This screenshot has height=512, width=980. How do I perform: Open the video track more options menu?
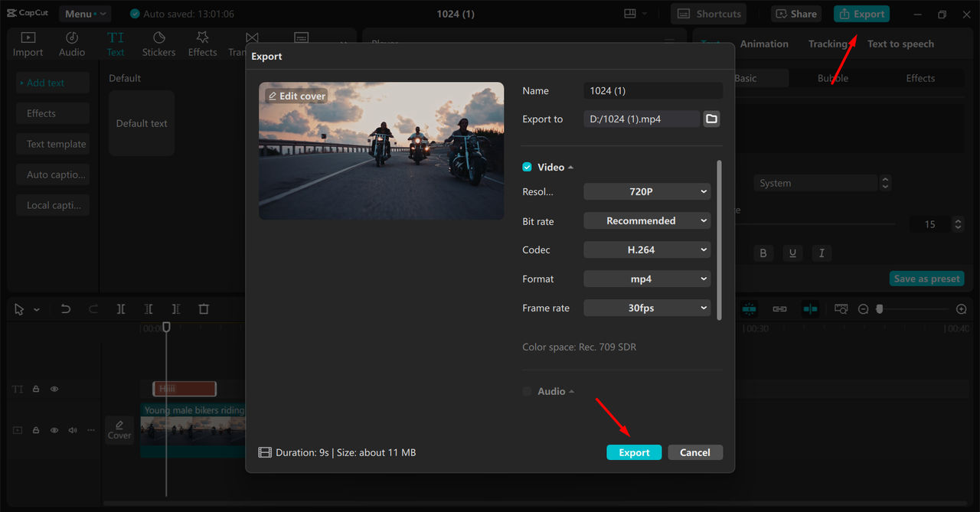(x=91, y=430)
